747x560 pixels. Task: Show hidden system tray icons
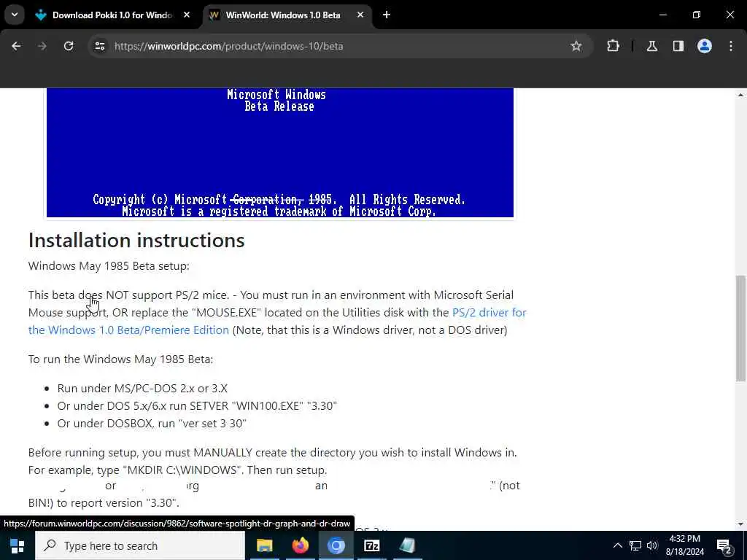click(617, 545)
